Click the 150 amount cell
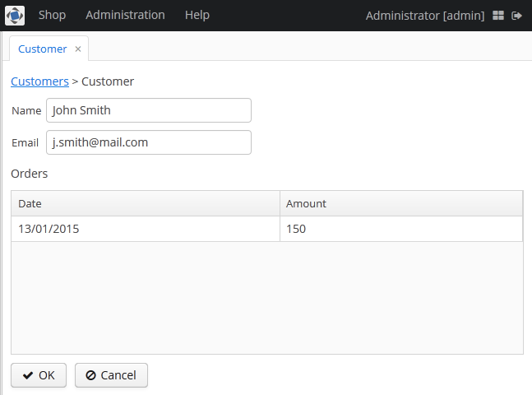 tap(400, 229)
